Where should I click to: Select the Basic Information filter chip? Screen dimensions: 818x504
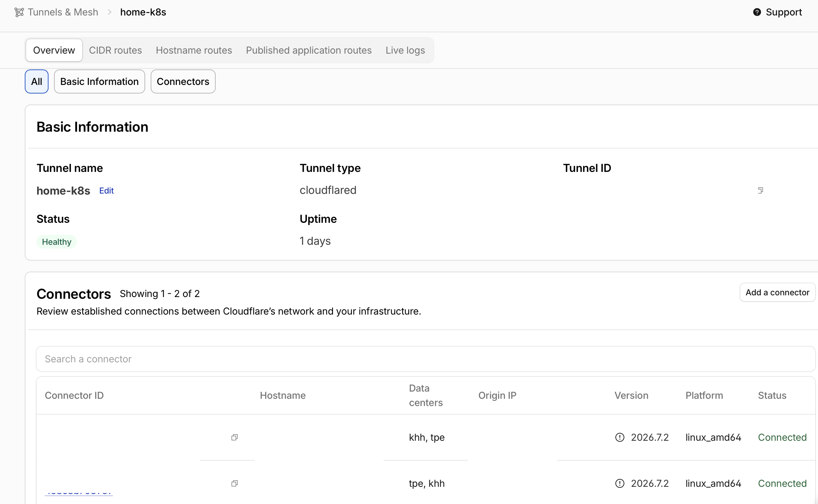point(99,81)
